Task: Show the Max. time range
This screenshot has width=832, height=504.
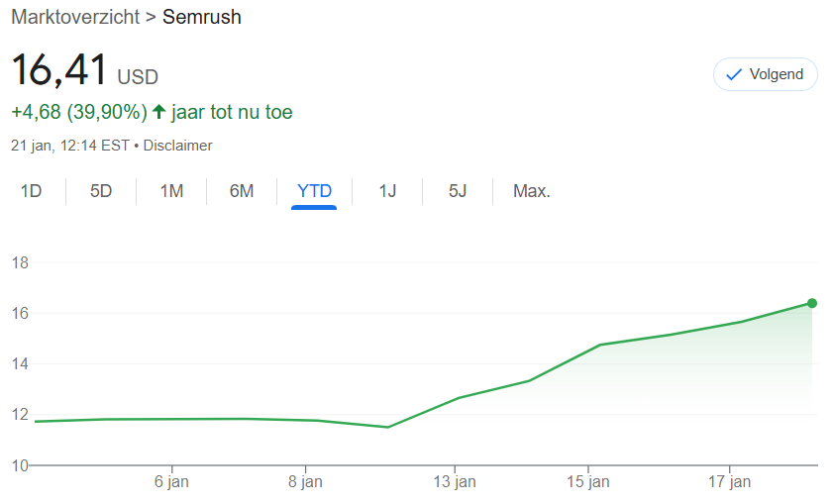Action: click(x=531, y=191)
